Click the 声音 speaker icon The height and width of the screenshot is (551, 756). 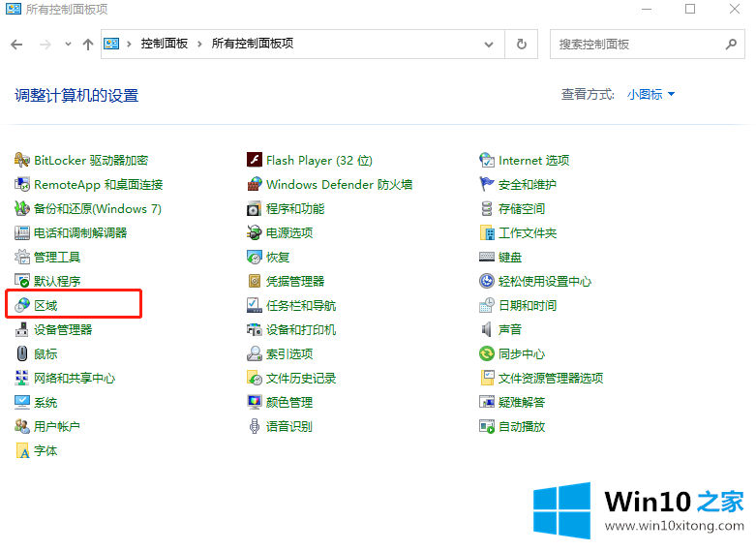tap(487, 330)
